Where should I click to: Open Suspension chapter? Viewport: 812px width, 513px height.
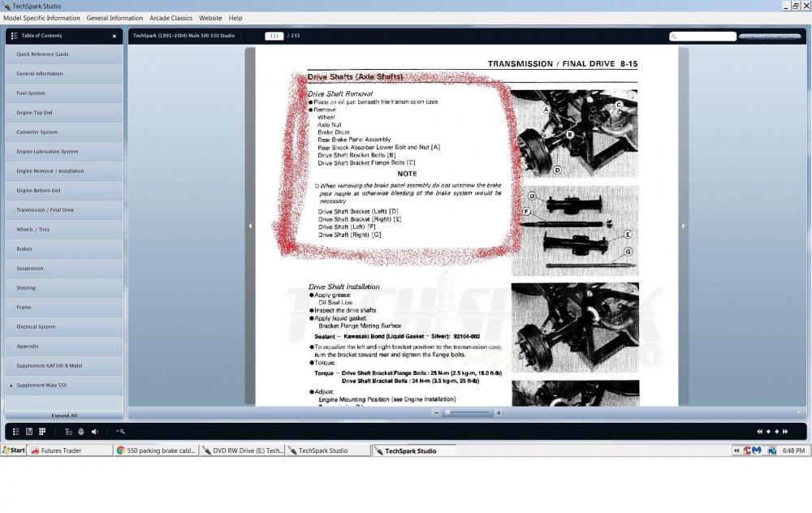pos(64,269)
